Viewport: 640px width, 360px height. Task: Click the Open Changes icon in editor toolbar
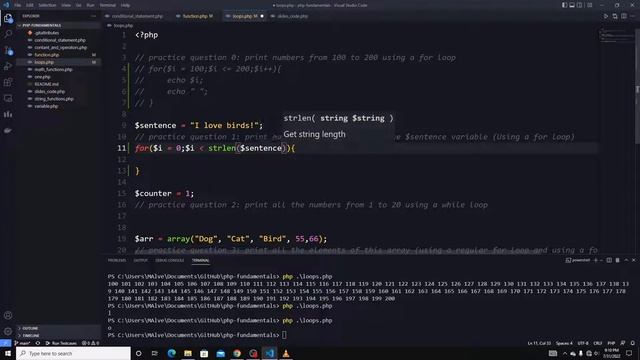coord(615,16)
